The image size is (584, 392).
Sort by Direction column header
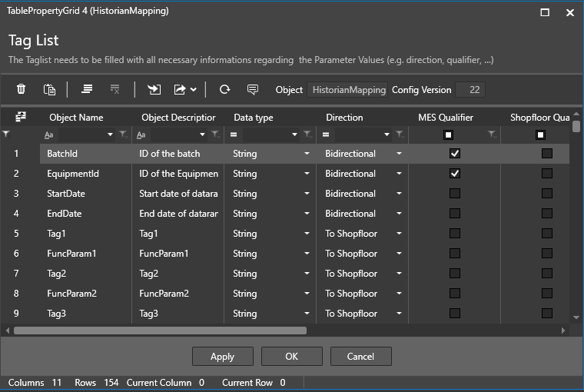point(344,118)
